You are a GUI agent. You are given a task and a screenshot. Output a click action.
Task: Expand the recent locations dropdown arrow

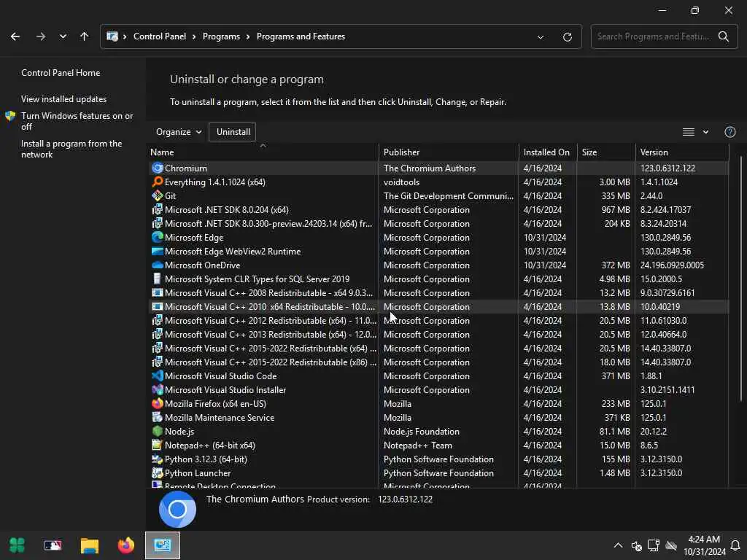(x=63, y=36)
